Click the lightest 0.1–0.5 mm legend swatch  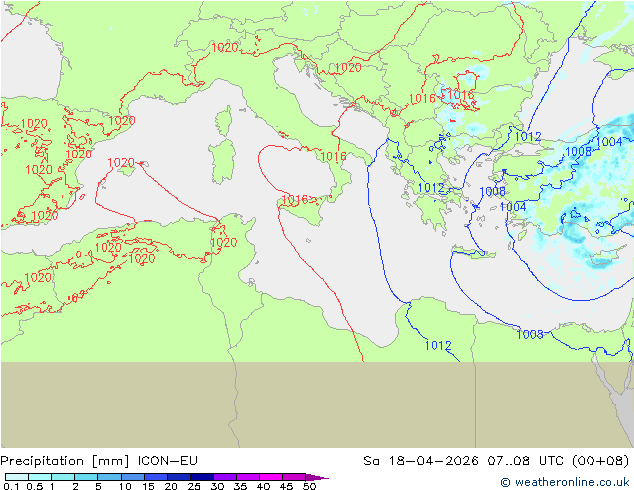tap(17, 477)
